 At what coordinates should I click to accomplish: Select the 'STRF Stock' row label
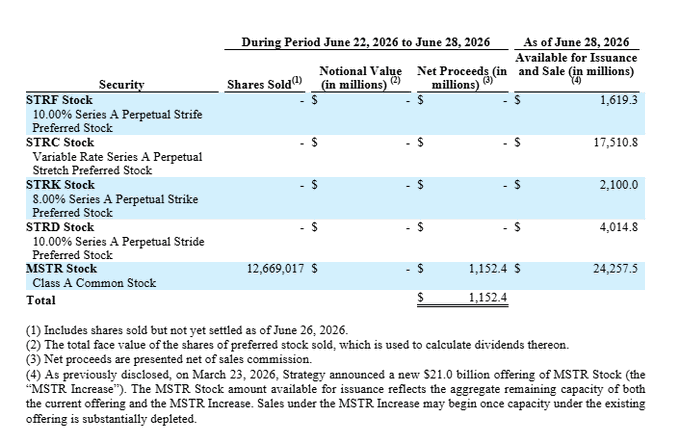point(59,100)
